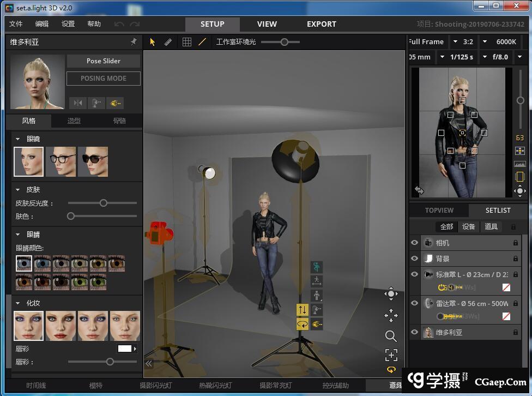532x396 pixels.
Task: Select the black-framed glasses thumbnail
Action: pos(61,161)
